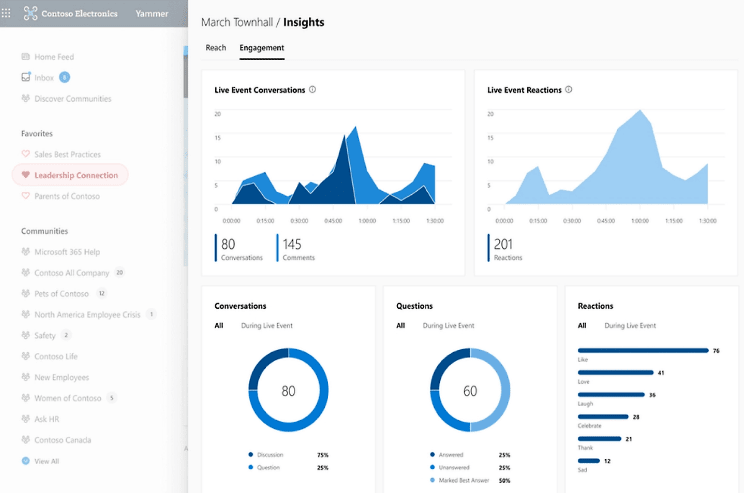This screenshot has height=493, width=746.
Task: Open Discover Communities link
Action: pyautogui.click(x=73, y=99)
